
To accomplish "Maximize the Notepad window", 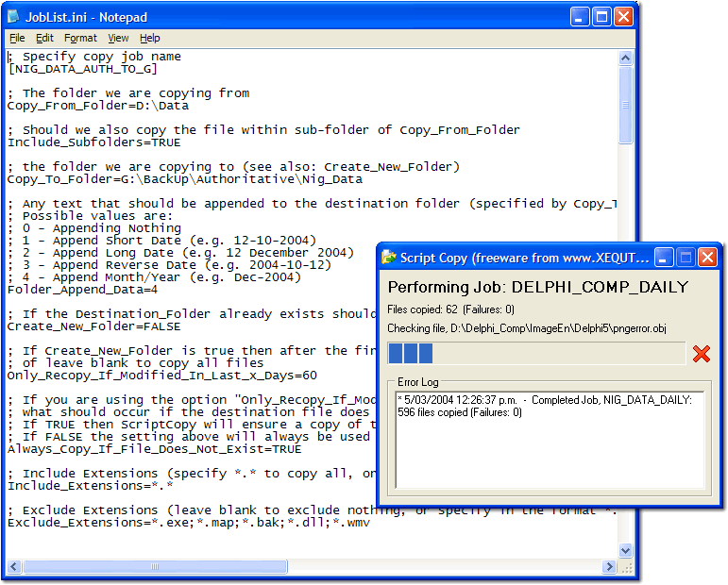I will tap(601, 17).
